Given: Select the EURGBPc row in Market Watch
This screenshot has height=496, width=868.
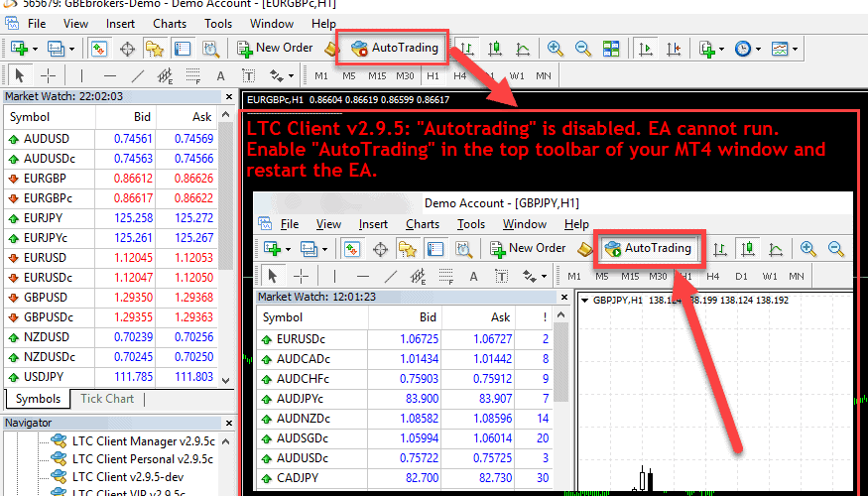Looking at the screenshot, I should pos(111,198).
